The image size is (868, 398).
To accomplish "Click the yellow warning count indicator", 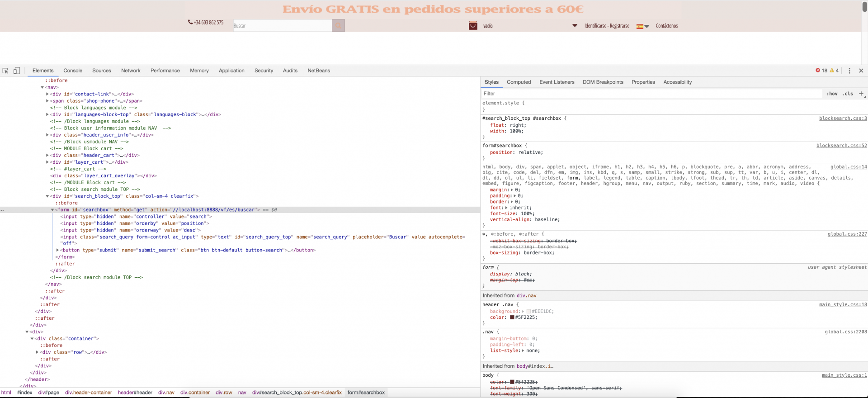I will pos(834,71).
